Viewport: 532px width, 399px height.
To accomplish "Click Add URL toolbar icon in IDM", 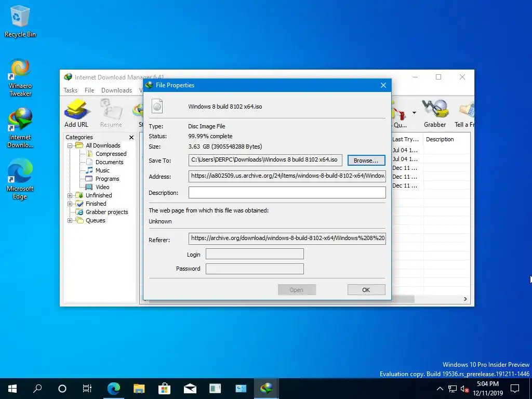I will point(76,113).
